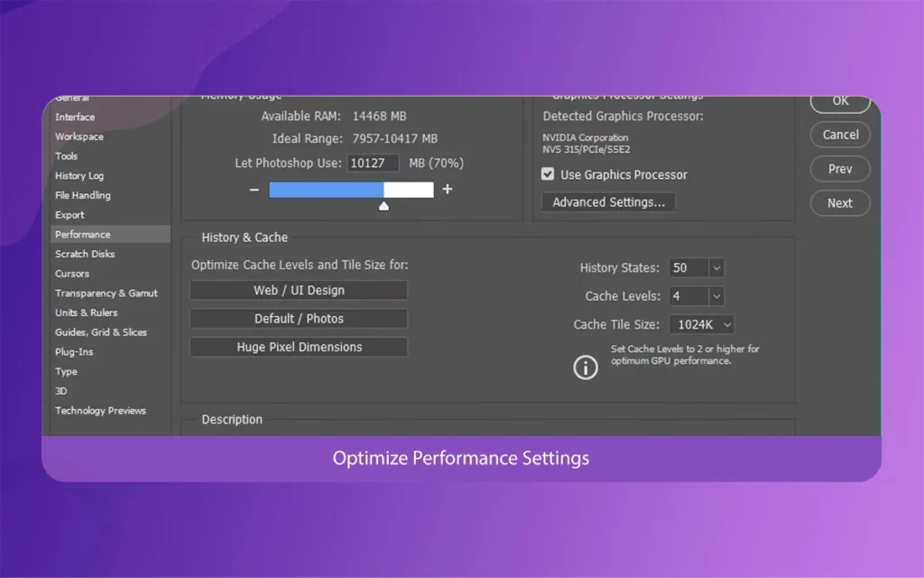Cancel the preferences dialog
Viewport: 924px width, 578px height.
coord(840,135)
